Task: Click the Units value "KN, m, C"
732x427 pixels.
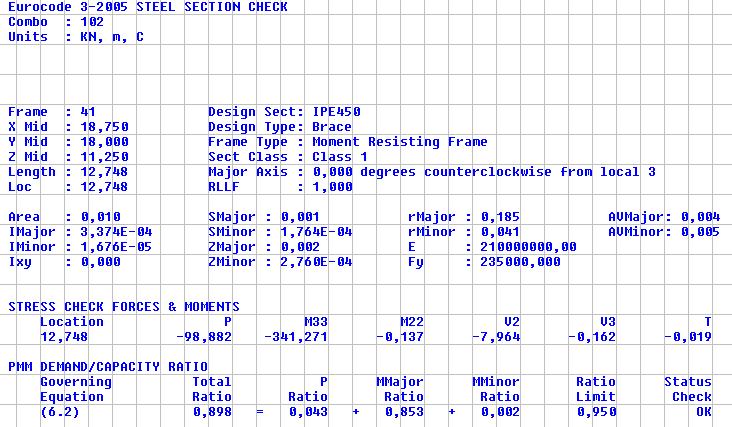Action: click(112, 37)
